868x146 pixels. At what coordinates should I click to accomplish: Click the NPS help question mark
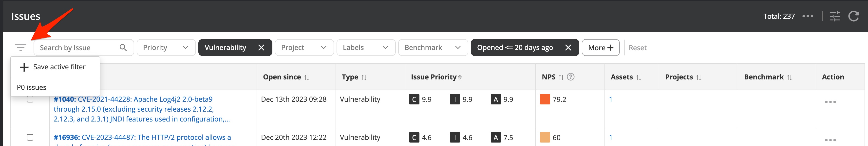pos(570,77)
